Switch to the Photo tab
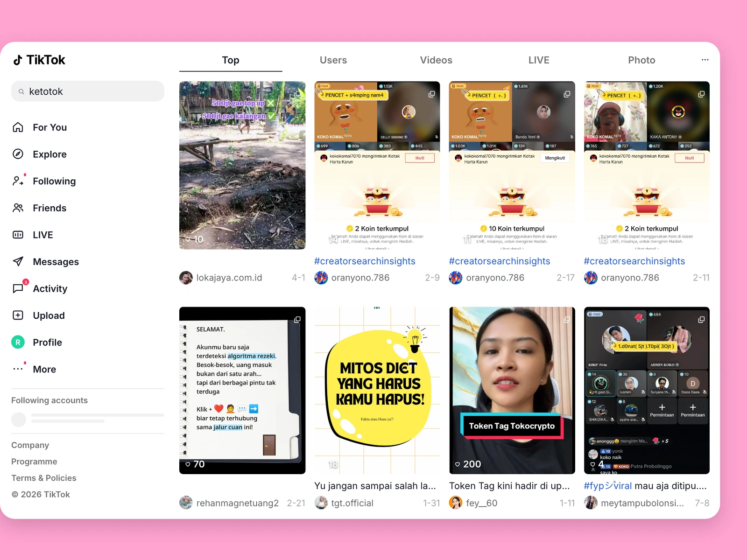 click(641, 60)
